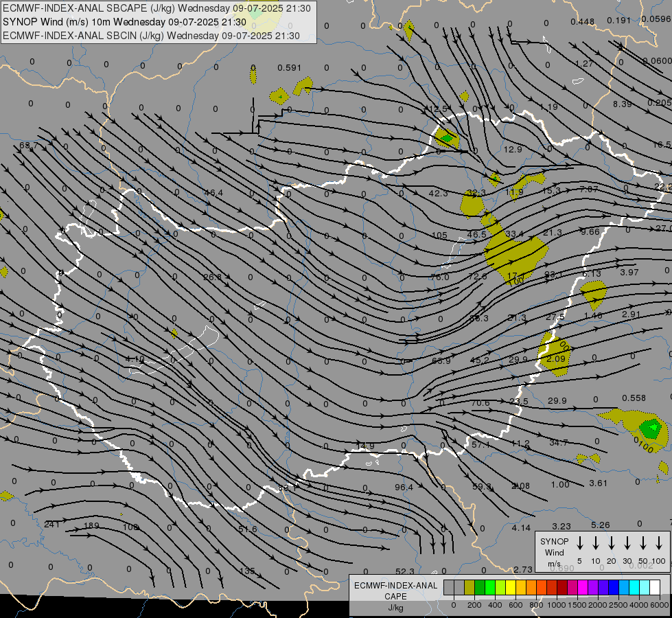This screenshot has height=618, width=672.
Task: Click the map value 46.4
Action: tap(213, 192)
